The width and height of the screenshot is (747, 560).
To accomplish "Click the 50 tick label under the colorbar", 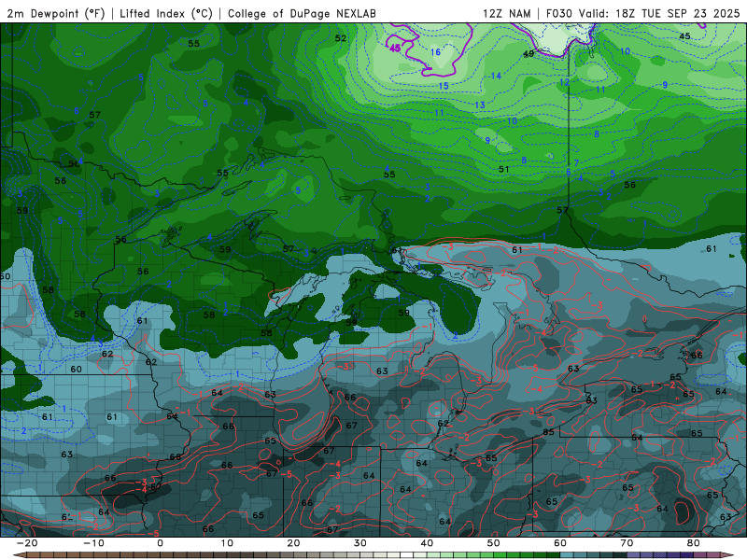I will coord(494,543).
